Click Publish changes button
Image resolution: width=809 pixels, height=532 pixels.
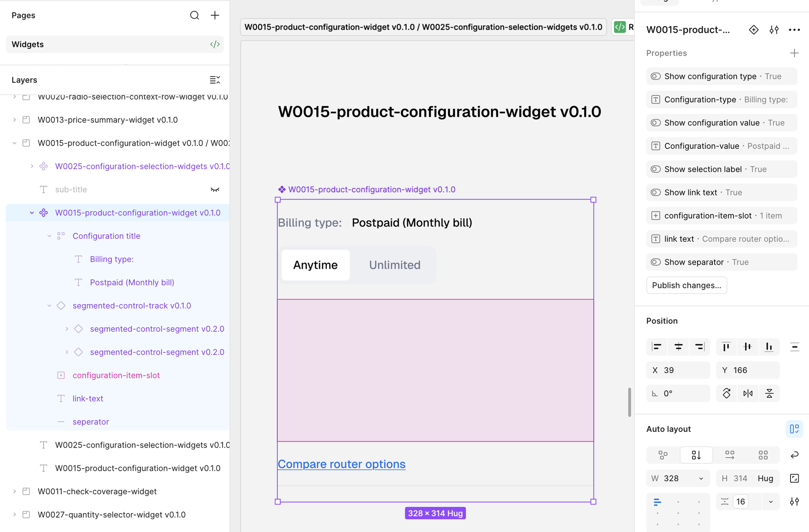tap(686, 285)
